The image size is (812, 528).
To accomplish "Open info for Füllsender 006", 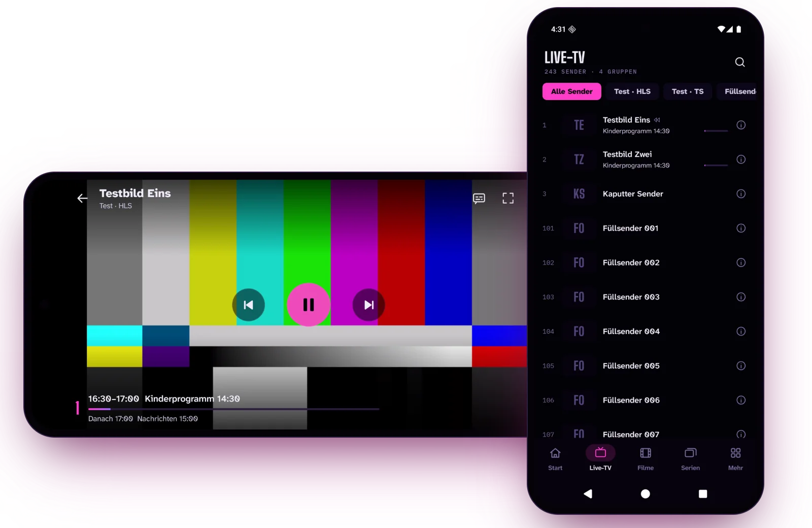I will [741, 401].
